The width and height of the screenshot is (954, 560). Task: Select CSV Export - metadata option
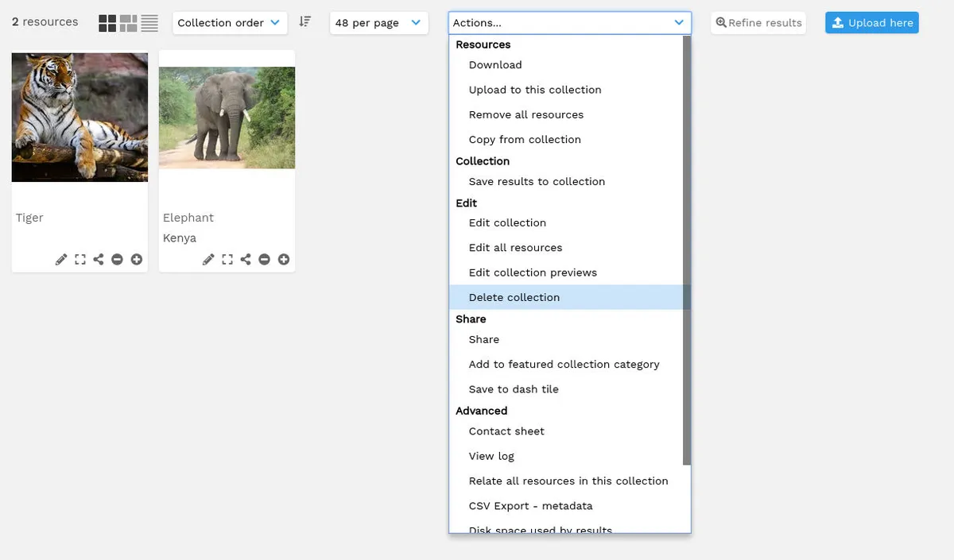[x=530, y=506]
